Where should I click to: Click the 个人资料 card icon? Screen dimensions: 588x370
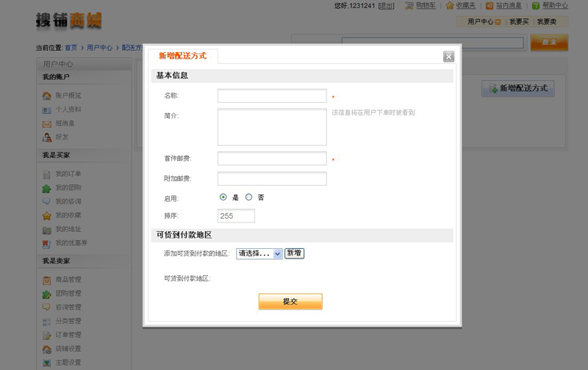[x=46, y=110]
